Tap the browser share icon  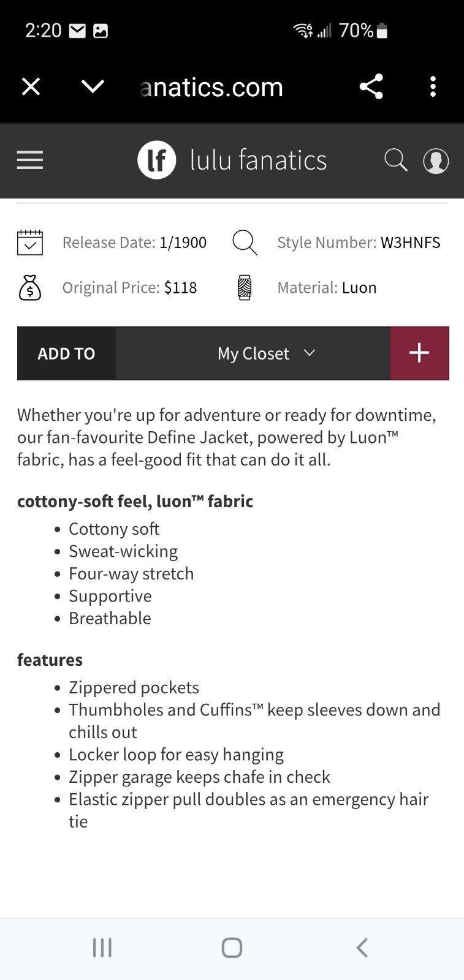tap(371, 86)
